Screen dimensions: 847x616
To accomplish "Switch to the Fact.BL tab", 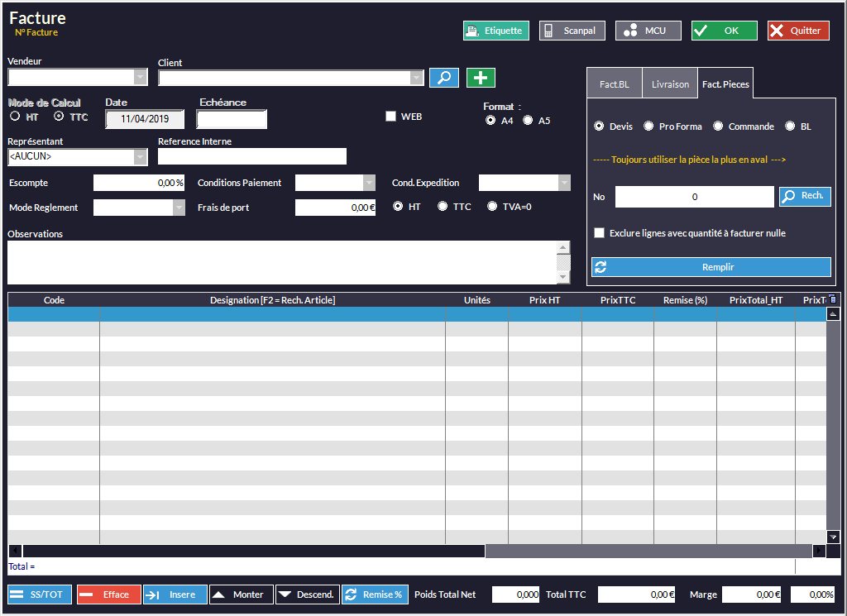I will point(614,84).
